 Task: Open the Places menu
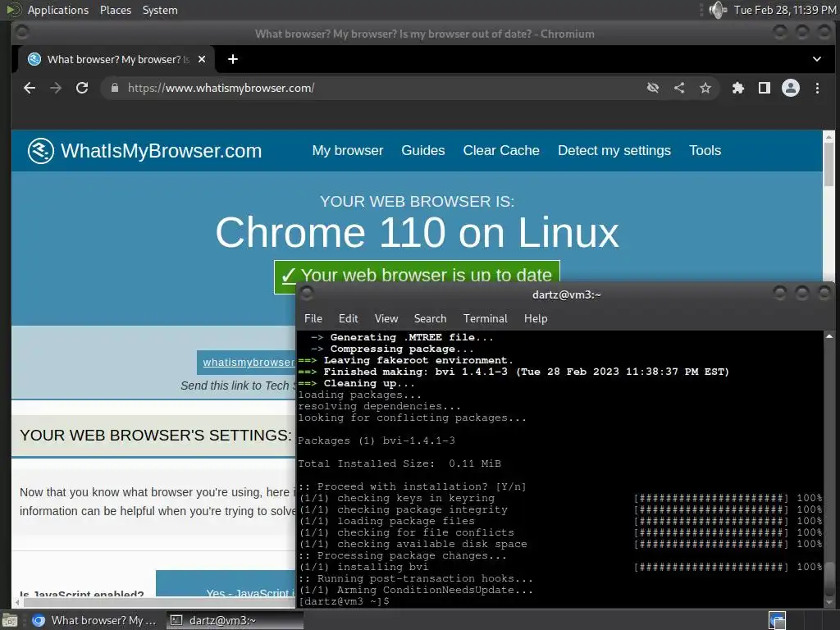click(116, 10)
